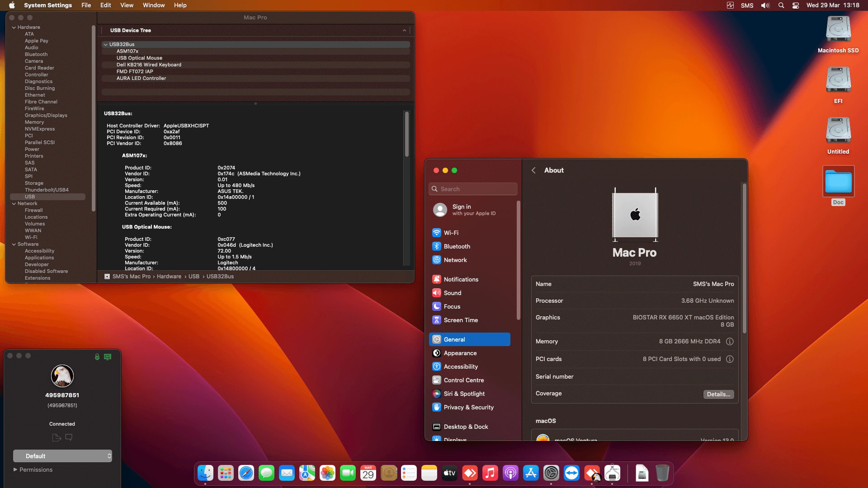Open the Window menu
The width and height of the screenshot is (868, 488).
[153, 5]
